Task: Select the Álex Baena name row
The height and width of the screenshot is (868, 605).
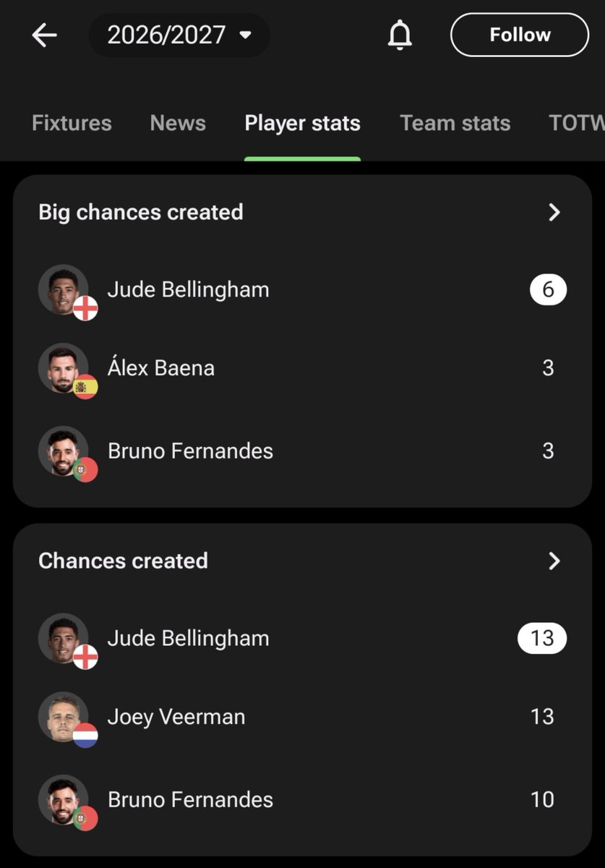Action: coord(302,368)
